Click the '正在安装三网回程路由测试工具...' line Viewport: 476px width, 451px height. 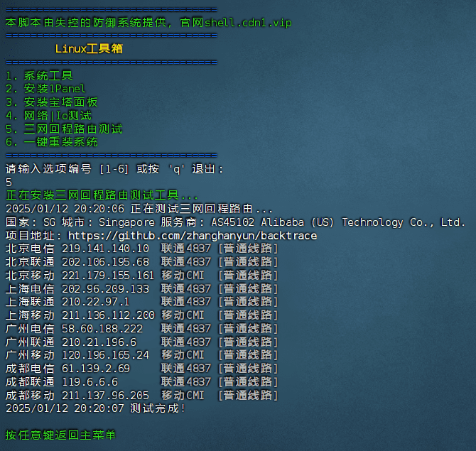pos(102,195)
